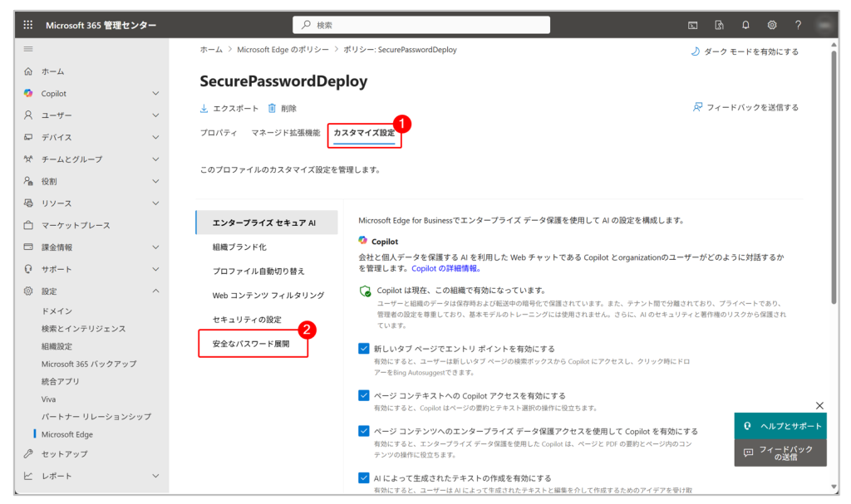Expand the ユーザー navigation chevron

[155, 115]
